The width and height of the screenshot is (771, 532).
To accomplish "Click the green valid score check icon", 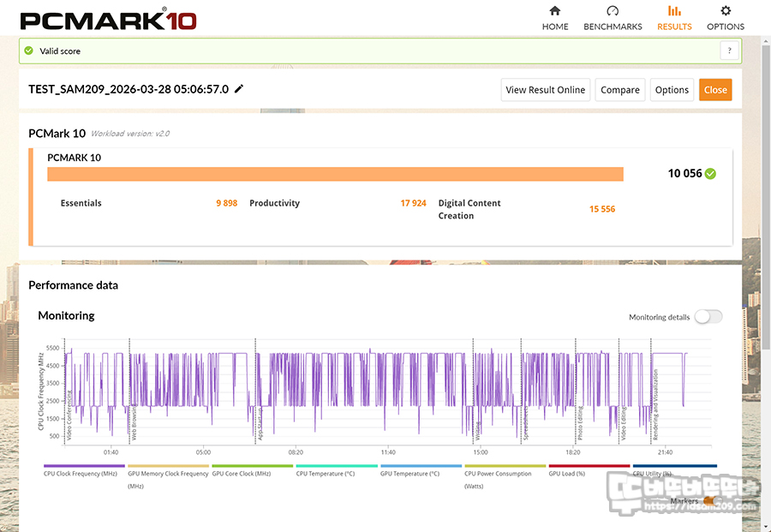I will coord(28,51).
